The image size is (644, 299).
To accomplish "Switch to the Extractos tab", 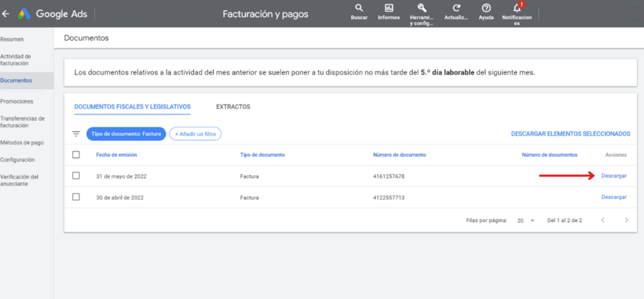I will [x=233, y=107].
